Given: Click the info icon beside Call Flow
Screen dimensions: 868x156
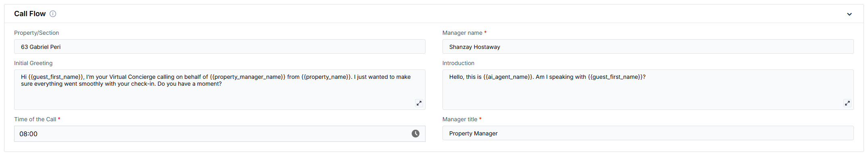Looking at the screenshot, I should pyautogui.click(x=53, y=14).
